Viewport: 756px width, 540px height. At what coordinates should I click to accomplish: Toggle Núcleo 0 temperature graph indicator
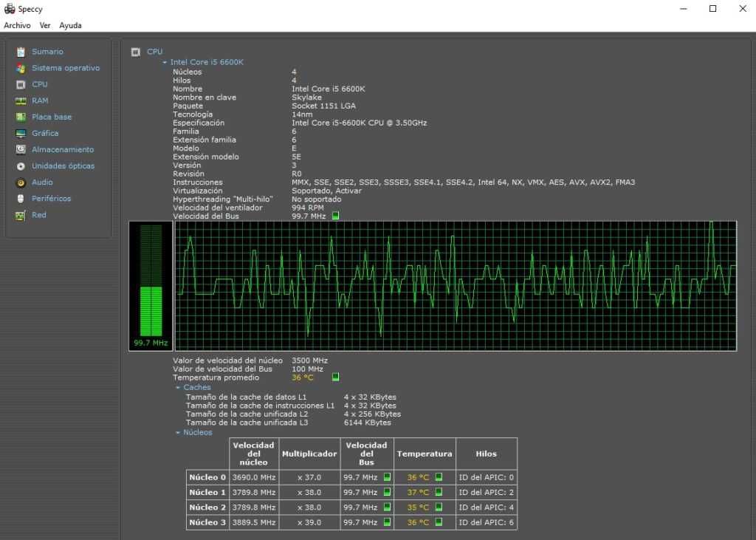click(x=439, y=477)
